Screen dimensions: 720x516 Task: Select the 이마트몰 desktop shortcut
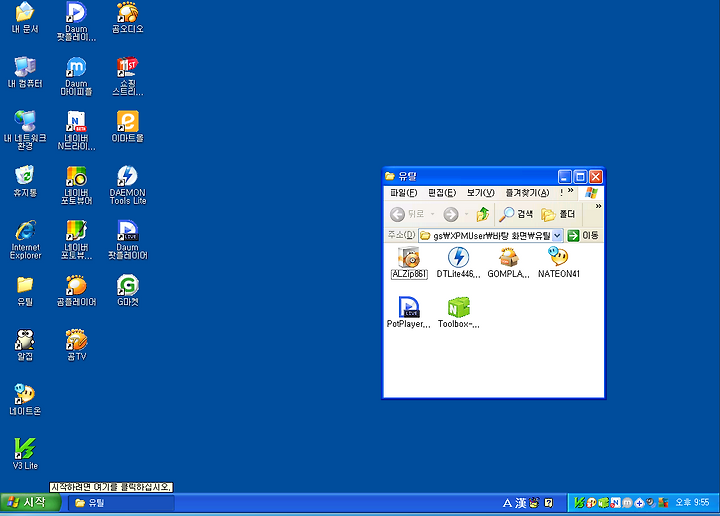(x=128, y=127)
